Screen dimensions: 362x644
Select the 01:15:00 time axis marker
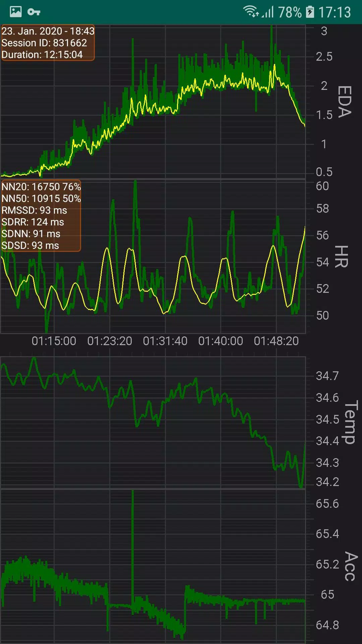click(x=54, y=341)
